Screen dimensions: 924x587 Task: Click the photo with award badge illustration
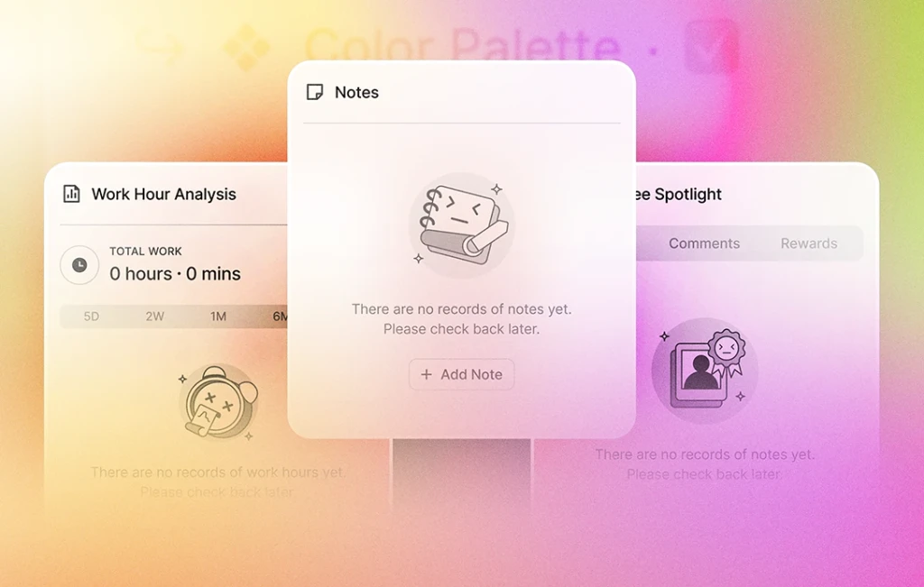click(705, 371)
